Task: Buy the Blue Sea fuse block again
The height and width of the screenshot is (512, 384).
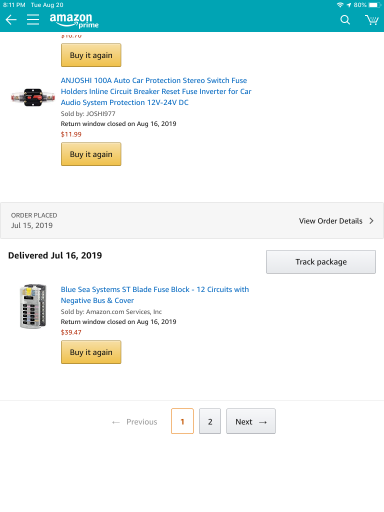Action: click(x=91, y=352)
